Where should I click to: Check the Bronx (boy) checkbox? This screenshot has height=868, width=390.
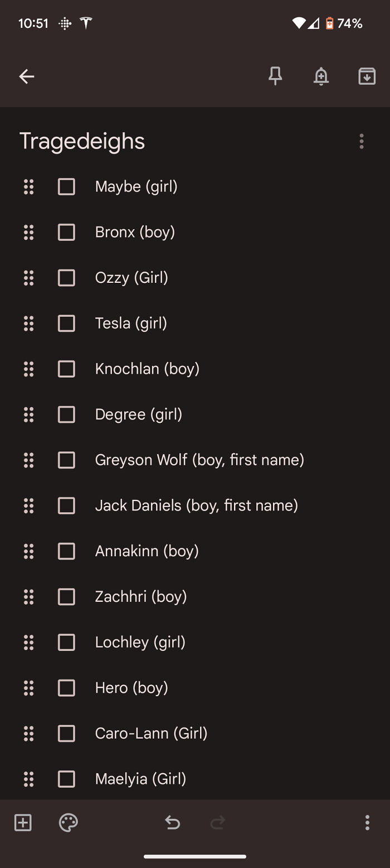[66, 232]
